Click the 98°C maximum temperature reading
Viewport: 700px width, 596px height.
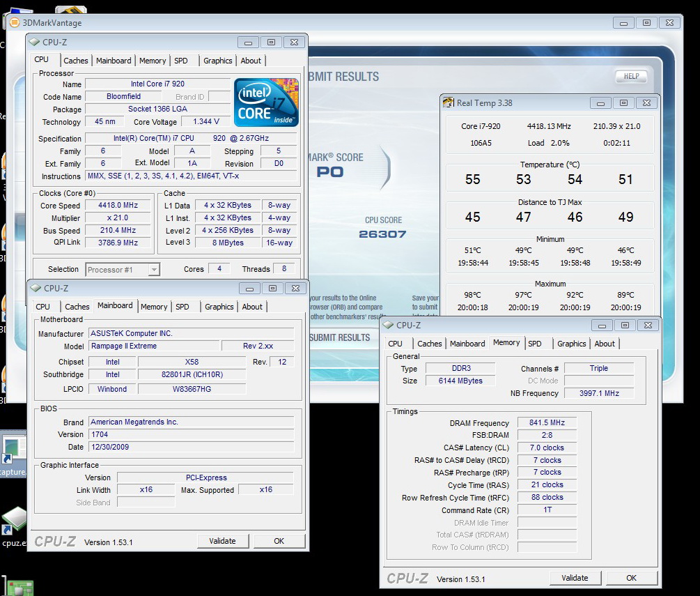472,295
